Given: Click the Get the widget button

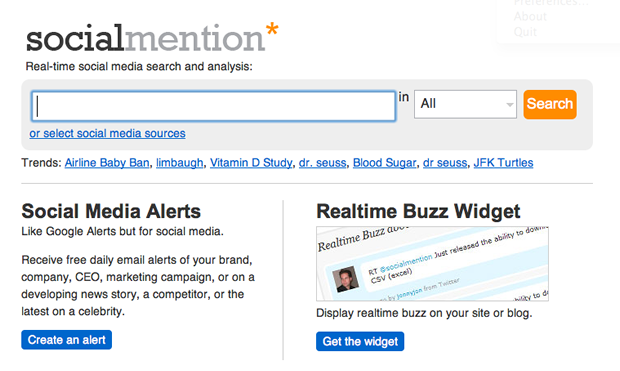Looking at the screenshot, I should click(x=360, y=341).
